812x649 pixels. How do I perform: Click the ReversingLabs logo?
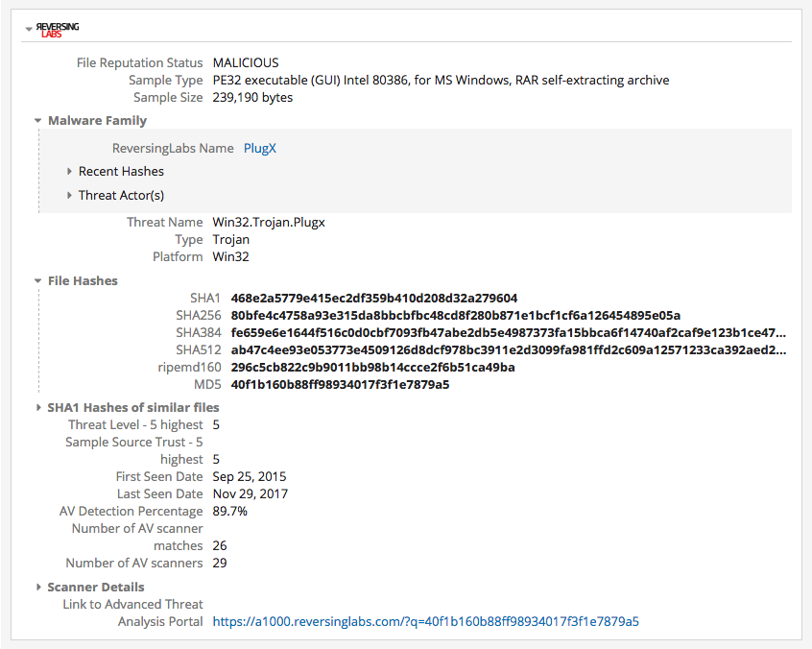(x=58, y=29)
